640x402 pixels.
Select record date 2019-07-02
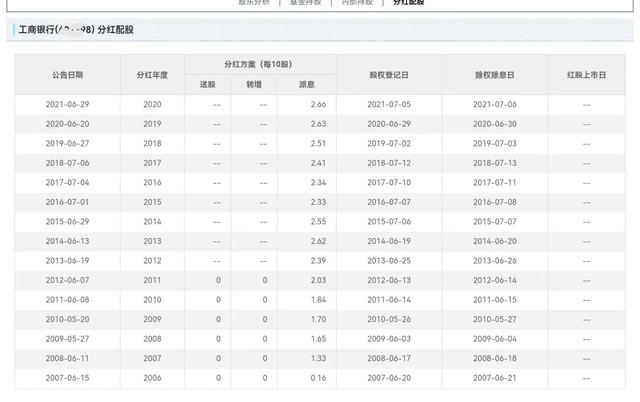(x=389, y=144)
